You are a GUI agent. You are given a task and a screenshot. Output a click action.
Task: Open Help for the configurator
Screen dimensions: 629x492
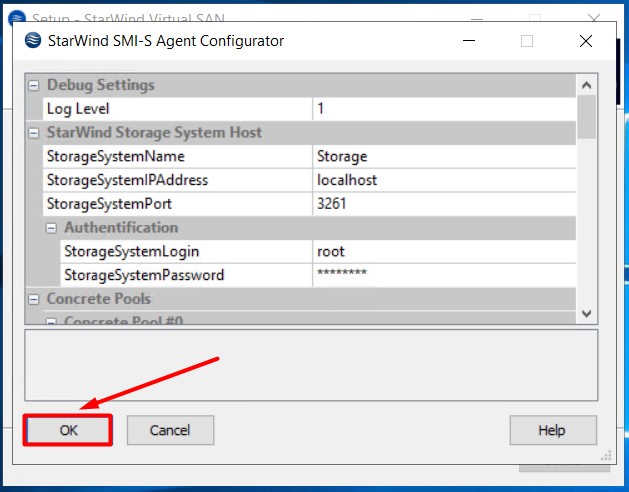point(552,430)
